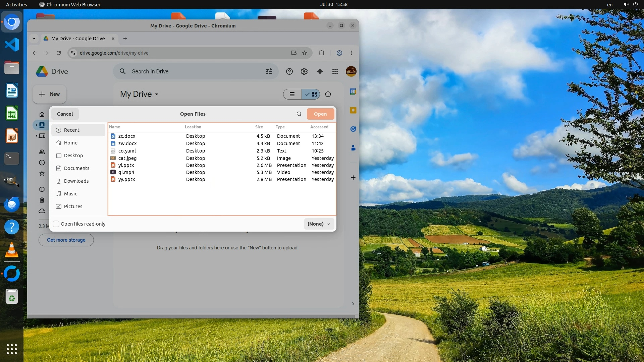Expand the (None) file filter dropdown
Viewport: 644px width, 362px height.
click(x=319, y=224)
